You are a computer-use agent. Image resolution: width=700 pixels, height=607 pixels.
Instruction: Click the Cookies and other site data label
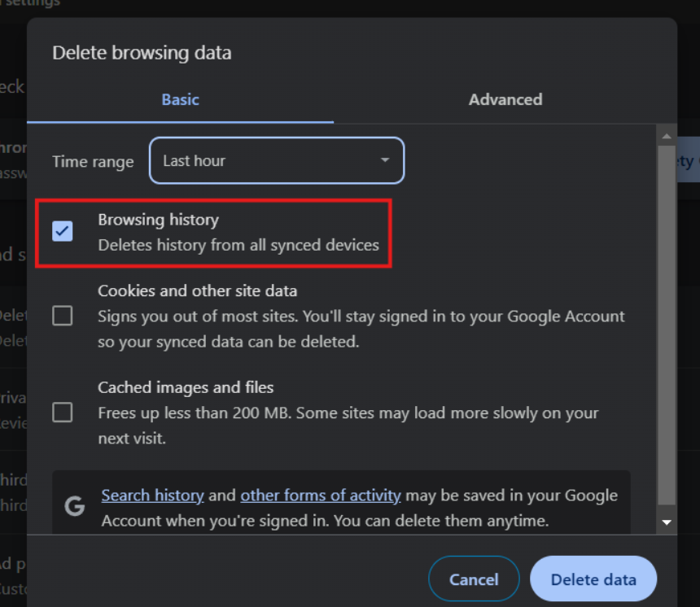point(197,290)
